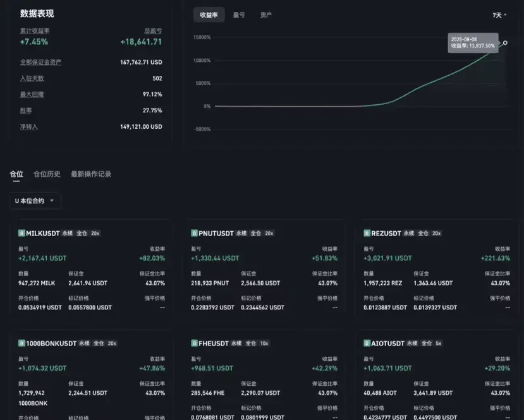Click the MILKUSDT pair name

(x=43, y=234)
